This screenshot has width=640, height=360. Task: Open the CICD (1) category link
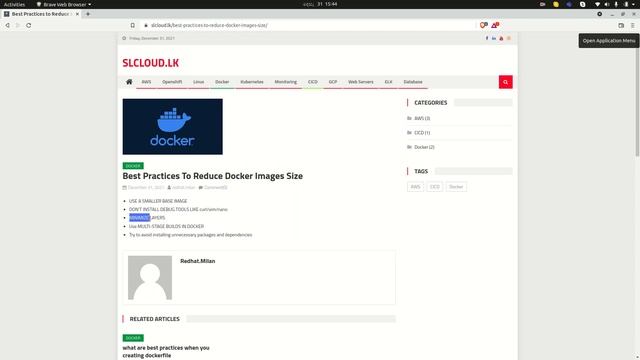pos(422,133)
